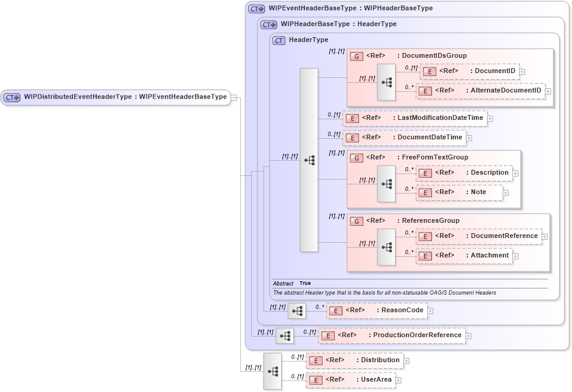Click the E icon of Distribution
Screen dimensions: 572x392
[x=316, y=360]
